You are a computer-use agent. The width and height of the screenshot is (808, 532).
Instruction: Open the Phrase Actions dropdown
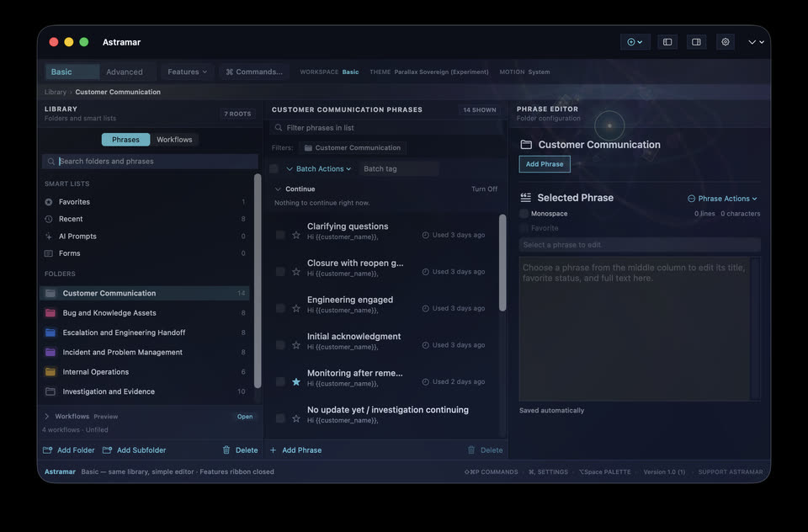point(722,199)
